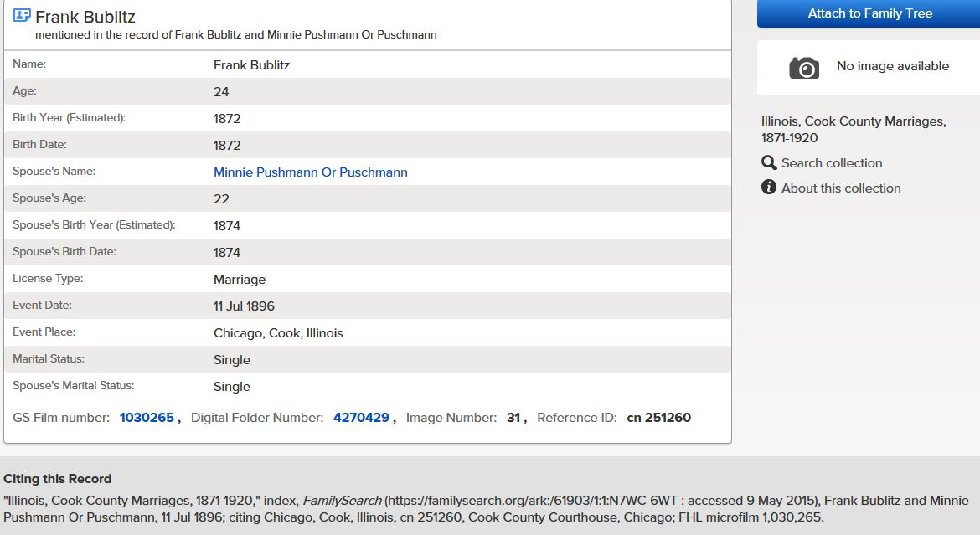The width and height of the screenshot is (980, 535).
Task: Select the Marital Status value Single
Action: tap(232, 360)
